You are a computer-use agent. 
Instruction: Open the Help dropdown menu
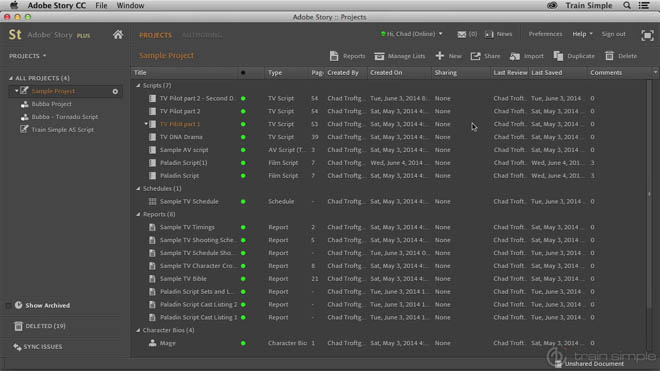pyautogui.click(x=582, y=34)
